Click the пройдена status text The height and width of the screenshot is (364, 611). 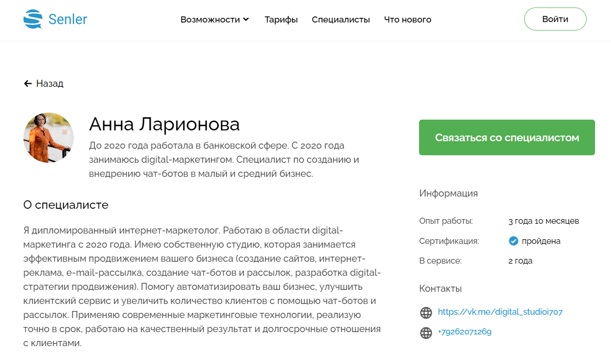pyautogui.click(x=541, y=241)
